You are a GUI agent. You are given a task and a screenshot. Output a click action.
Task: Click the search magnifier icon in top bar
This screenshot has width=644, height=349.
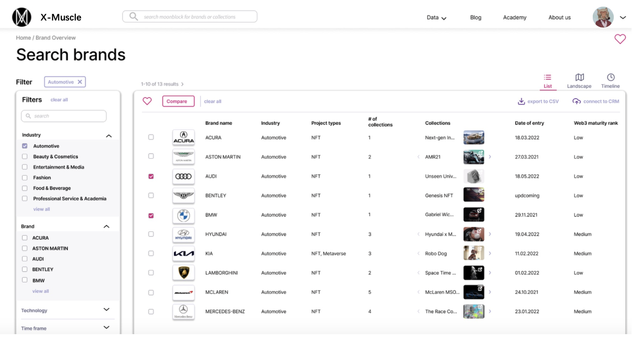(x=134, y=17)
